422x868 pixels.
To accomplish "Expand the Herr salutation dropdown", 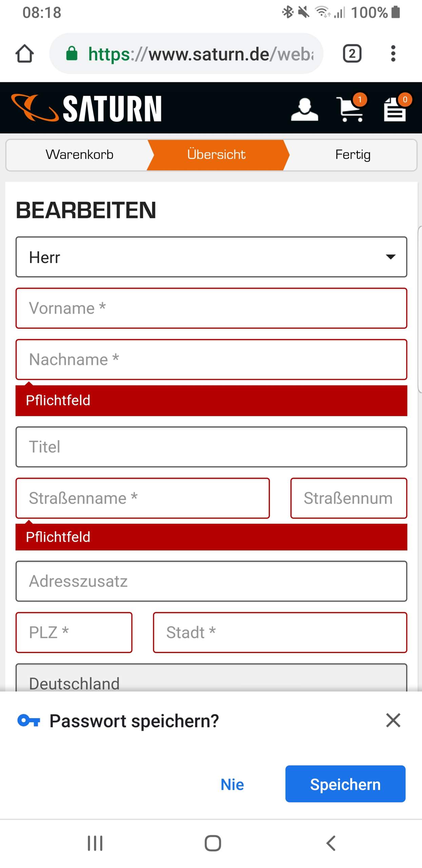I will coord(211,257).
